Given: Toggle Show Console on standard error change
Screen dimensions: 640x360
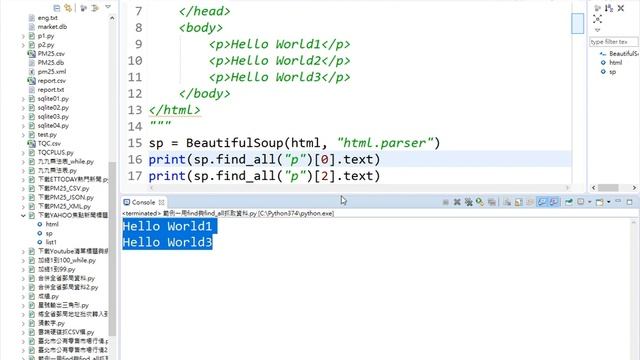Looking at the screenshot, I should [554, 202].
